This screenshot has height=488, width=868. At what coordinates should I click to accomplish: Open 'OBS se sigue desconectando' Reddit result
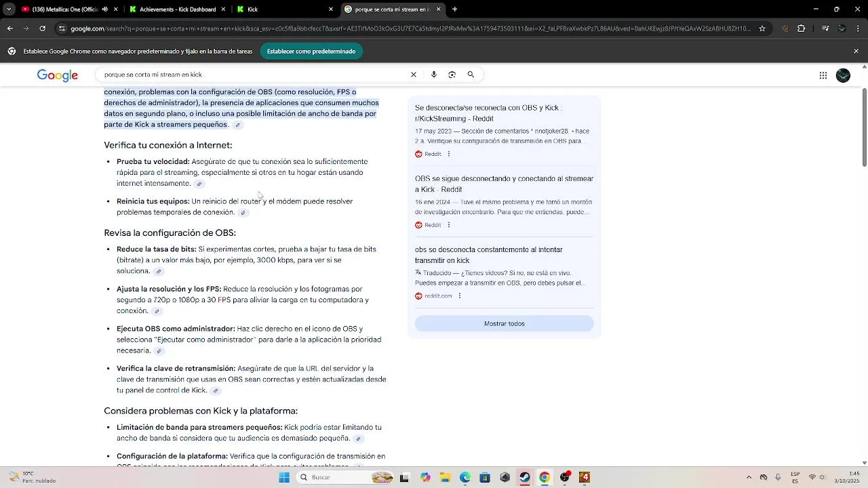tap(504, 184)
